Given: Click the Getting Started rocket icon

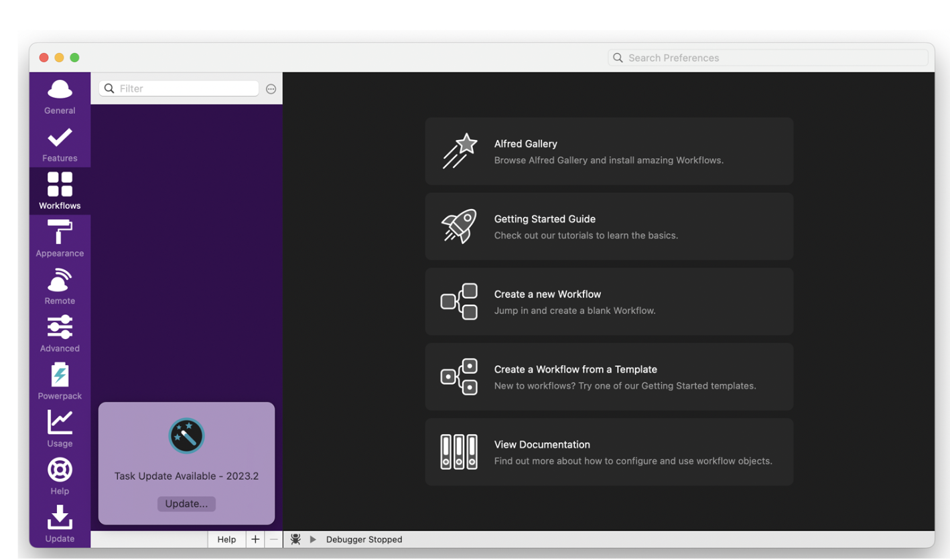Looking at the screenshot, I should (460, 226).
